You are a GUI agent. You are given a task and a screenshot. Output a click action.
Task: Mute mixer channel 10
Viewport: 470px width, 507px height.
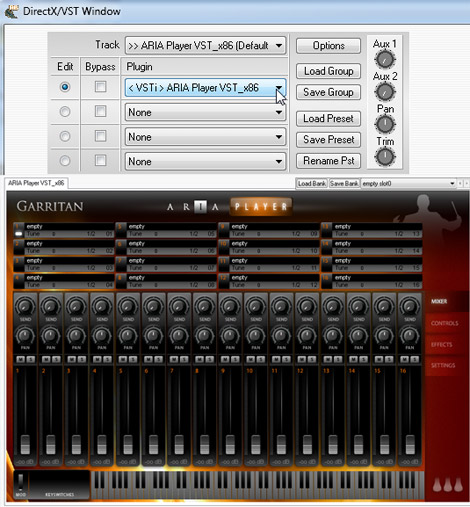(251, 359)
